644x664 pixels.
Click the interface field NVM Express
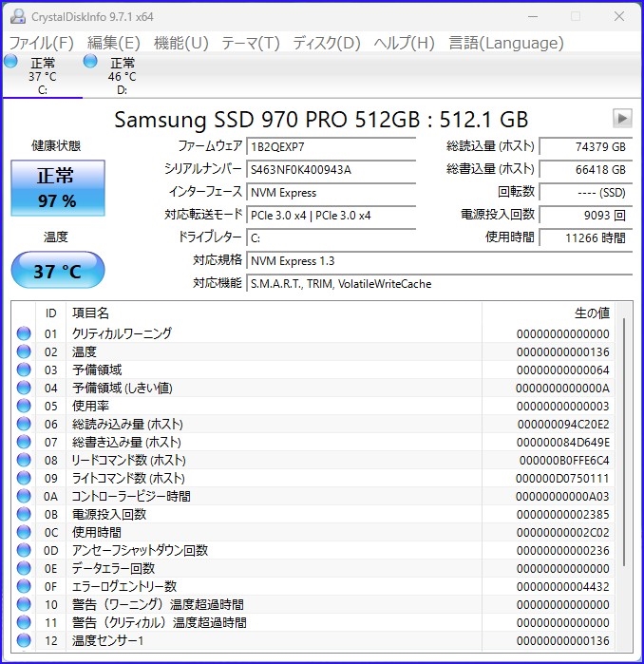[x=331, y=193]
